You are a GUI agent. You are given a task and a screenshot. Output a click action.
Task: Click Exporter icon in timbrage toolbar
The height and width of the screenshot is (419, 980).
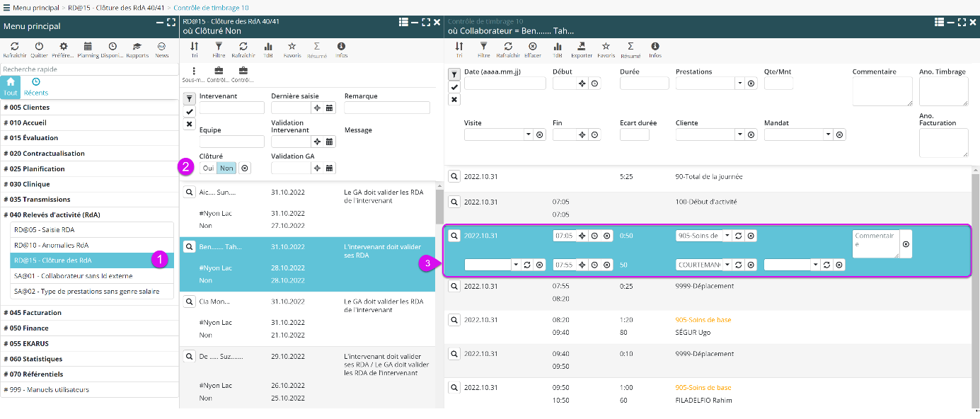coord(581,47)
